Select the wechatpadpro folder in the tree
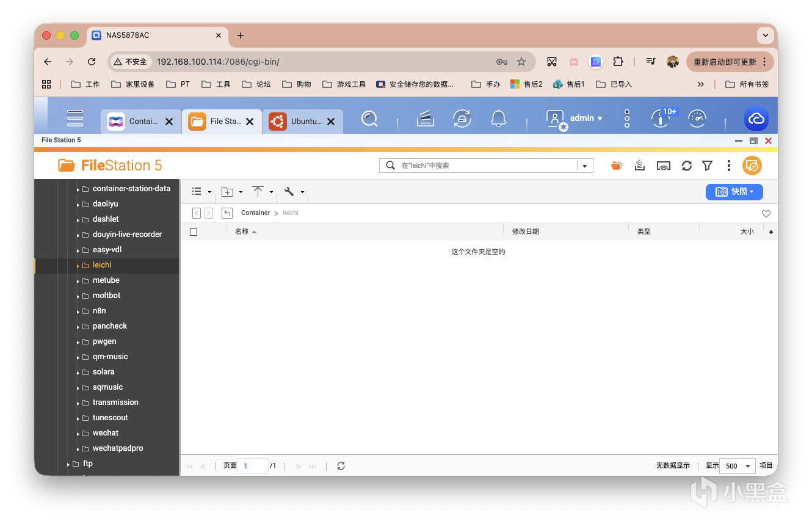 click(x=118, y=449)
